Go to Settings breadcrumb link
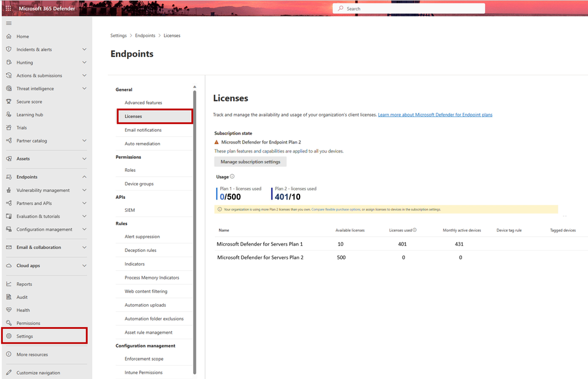Image resolution: width=588 pixels, height=379 pixels. (x=118, y=36)
